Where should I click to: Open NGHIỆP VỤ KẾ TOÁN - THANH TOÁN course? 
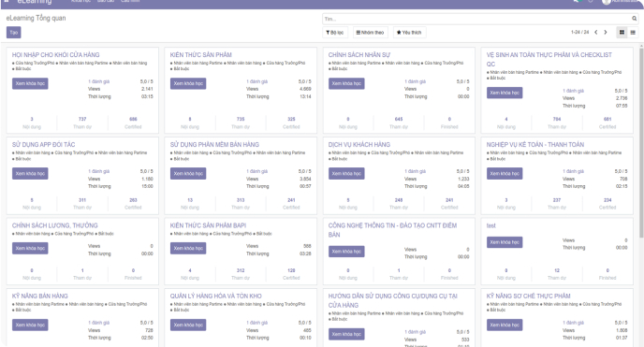[x=535, y=145]
